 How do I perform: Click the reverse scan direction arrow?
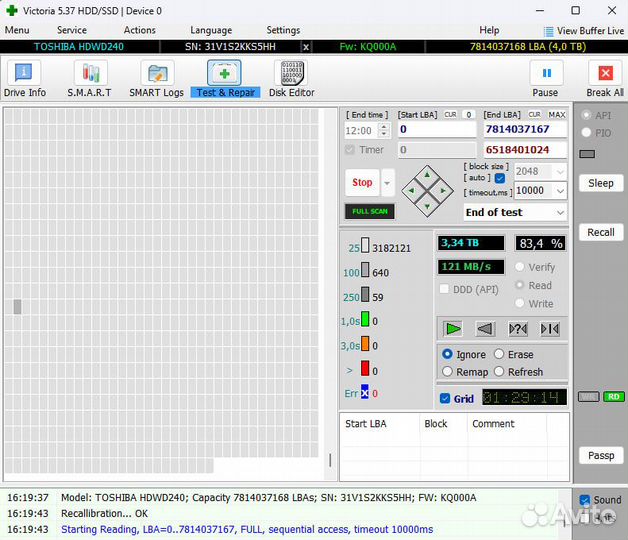[x=485, y=329]
